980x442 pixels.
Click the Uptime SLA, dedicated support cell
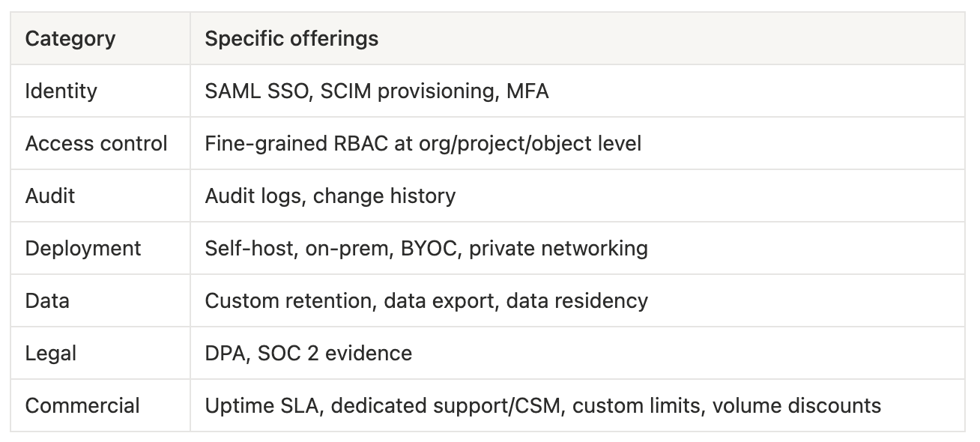coord(578,405)
